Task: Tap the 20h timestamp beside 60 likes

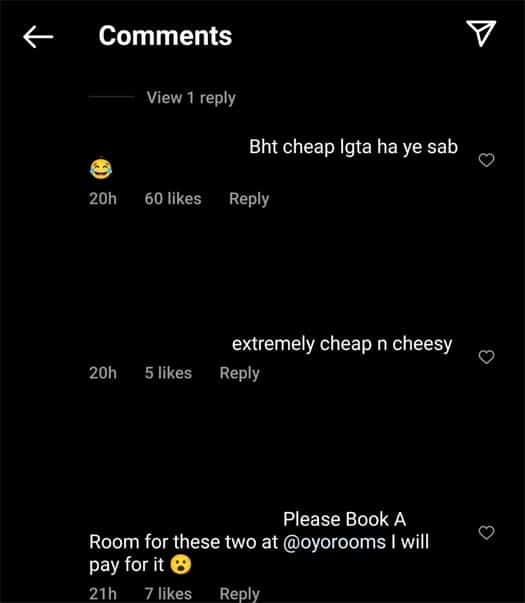Action: 103,199
